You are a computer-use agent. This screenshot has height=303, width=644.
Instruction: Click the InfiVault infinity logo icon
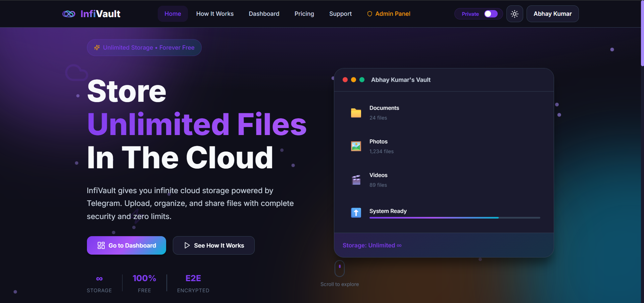69,14
